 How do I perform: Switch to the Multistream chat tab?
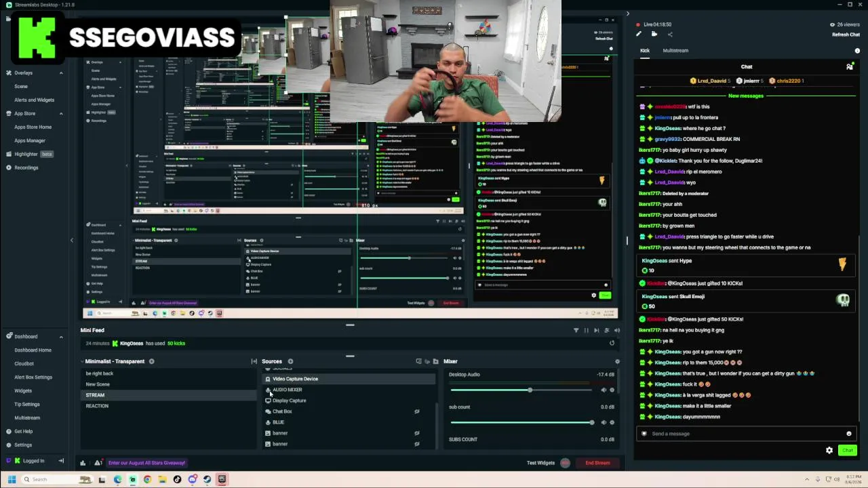pos(675,51)
